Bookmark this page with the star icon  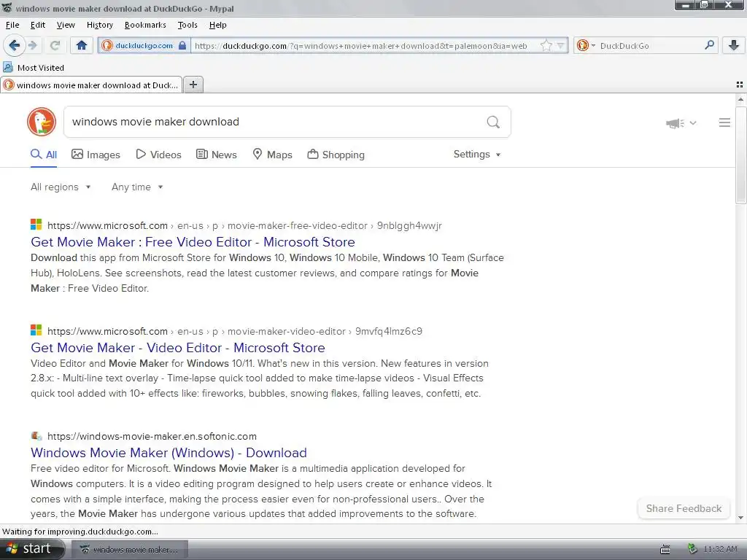[546, 46]
